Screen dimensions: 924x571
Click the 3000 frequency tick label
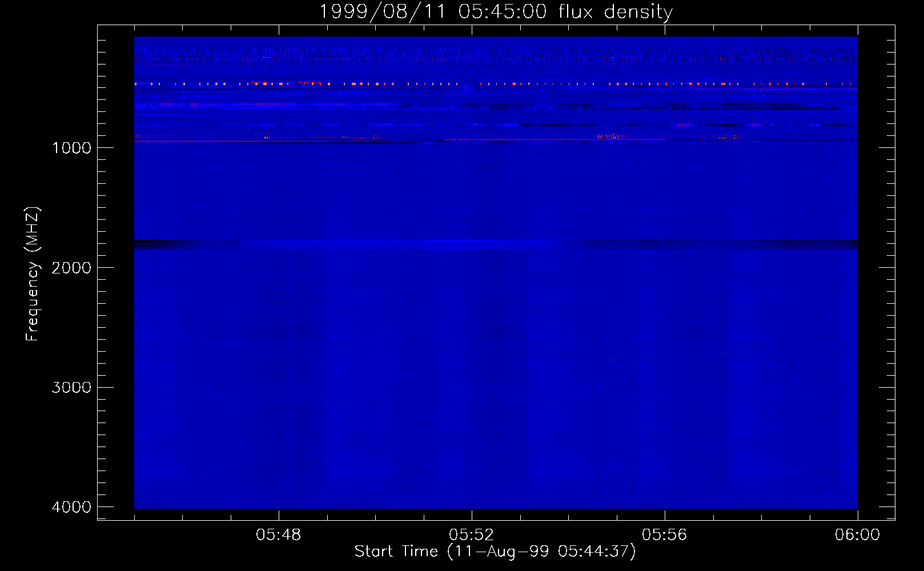coord(71,388)
